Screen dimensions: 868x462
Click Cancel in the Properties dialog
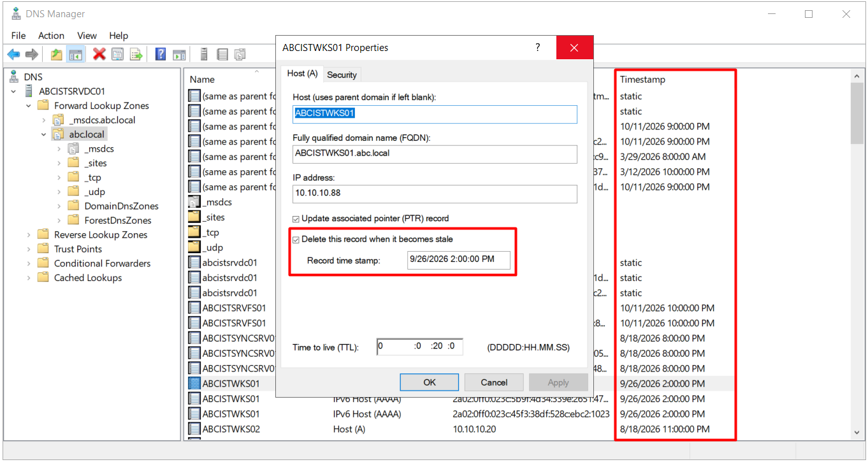pyautogui.click(x=494, y=382)
